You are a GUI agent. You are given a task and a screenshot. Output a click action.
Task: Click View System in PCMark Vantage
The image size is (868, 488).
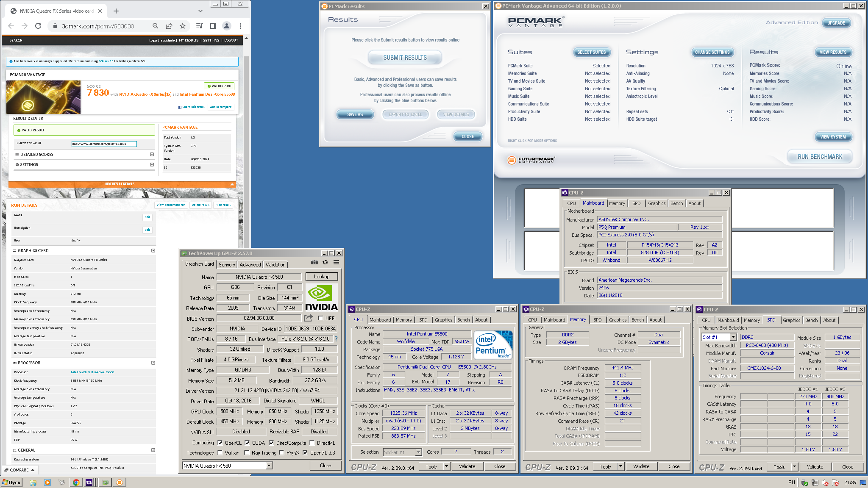point(833,137)
